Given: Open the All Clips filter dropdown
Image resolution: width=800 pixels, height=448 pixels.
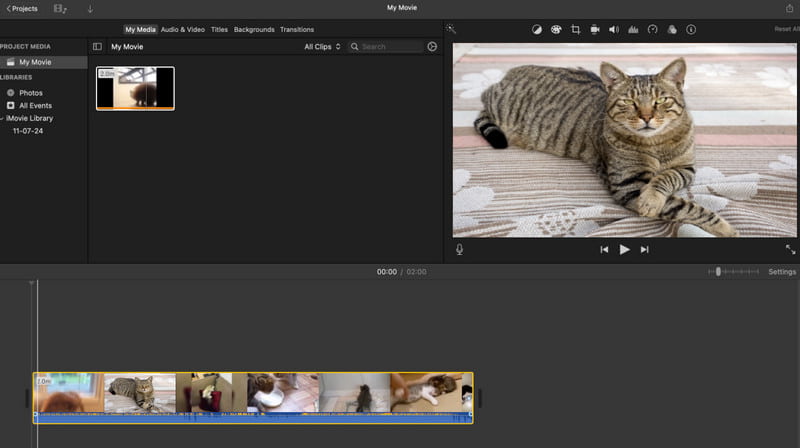Looking at the screenshot, I should [x=322, y=46].
